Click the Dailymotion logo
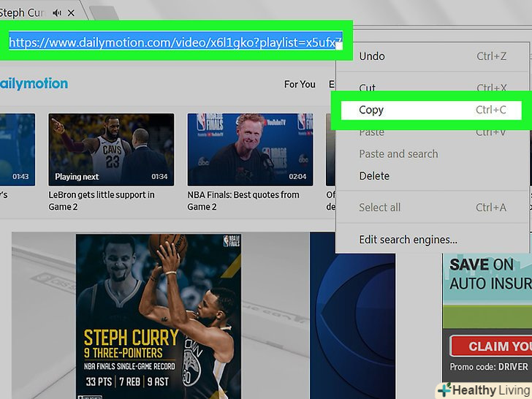Screen dimensions: 532x399 34,83
